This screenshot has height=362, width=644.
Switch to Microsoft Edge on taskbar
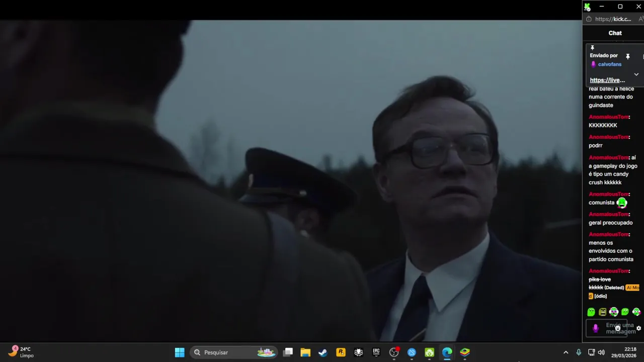(x=447, y=352)
